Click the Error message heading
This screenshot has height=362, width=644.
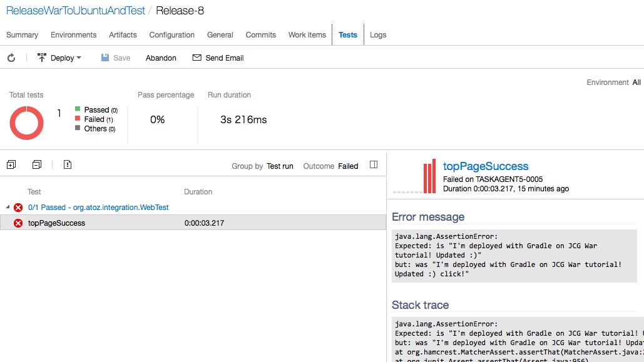(428, 217)
